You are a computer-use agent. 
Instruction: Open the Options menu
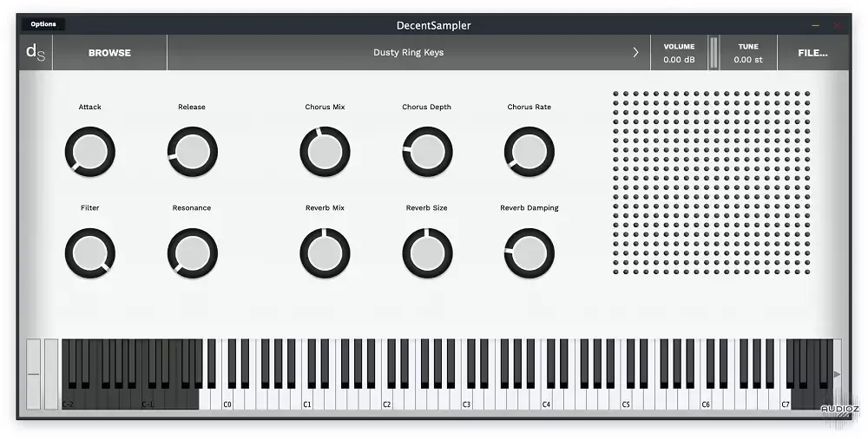point(43,24)
